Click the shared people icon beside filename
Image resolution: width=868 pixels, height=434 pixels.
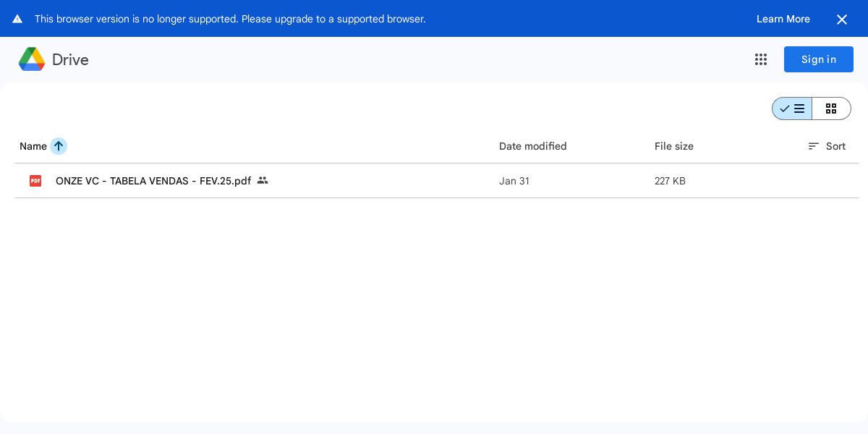coord(263,180)
